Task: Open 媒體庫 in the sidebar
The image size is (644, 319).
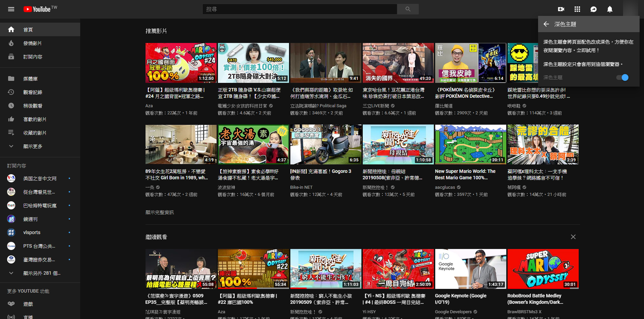Action: click(40, 79)
